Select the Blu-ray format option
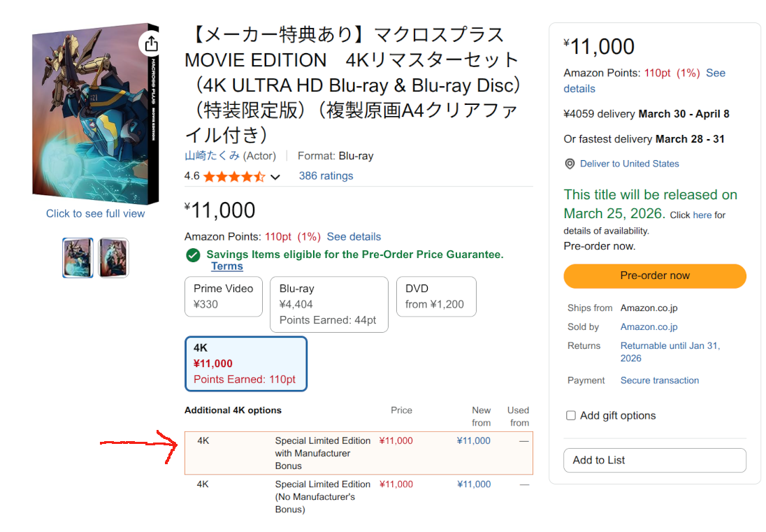This screenshot has width=766, height=532. click(x=328, y=304)
